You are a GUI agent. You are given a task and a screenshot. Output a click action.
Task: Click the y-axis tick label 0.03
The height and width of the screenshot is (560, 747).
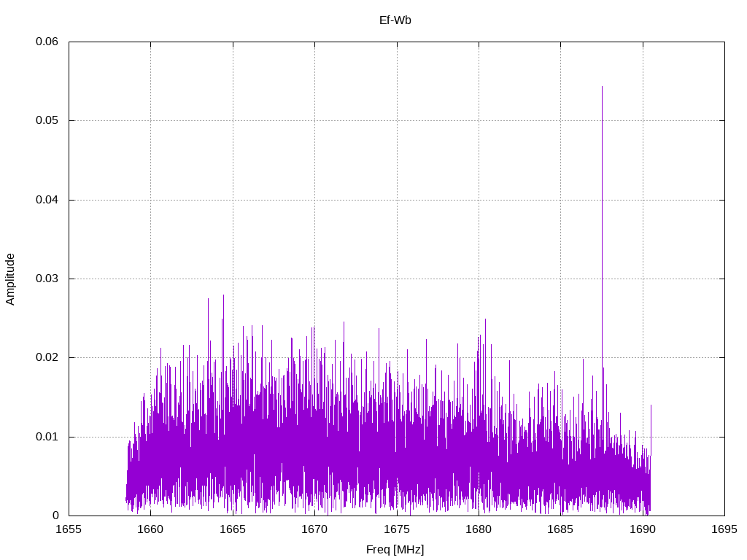pos(47,279)
